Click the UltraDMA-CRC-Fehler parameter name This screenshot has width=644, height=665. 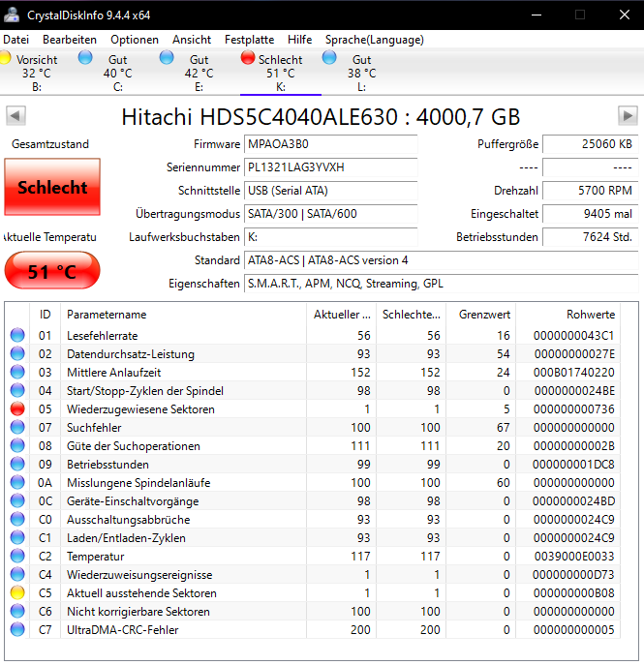(123, 630)
